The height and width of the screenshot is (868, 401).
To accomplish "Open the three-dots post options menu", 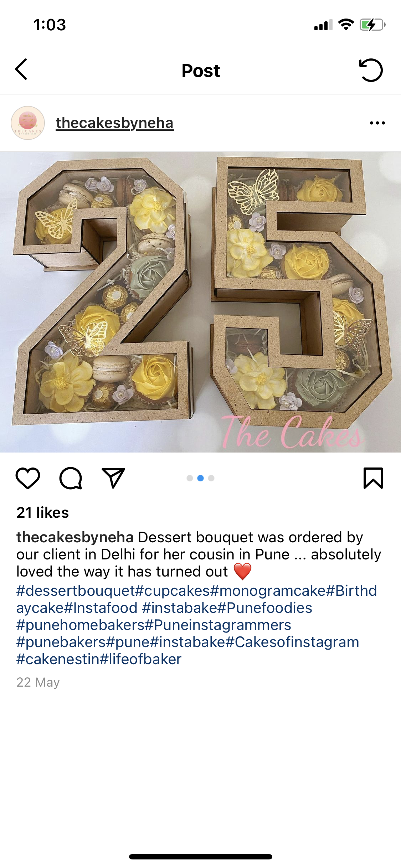I will [x=377, y=123].
